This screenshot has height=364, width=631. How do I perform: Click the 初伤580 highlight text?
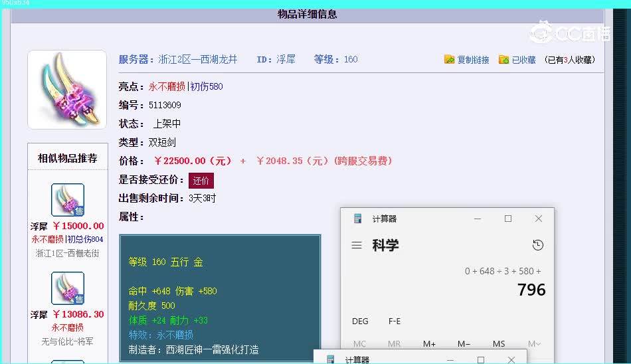tap(207, 86)
